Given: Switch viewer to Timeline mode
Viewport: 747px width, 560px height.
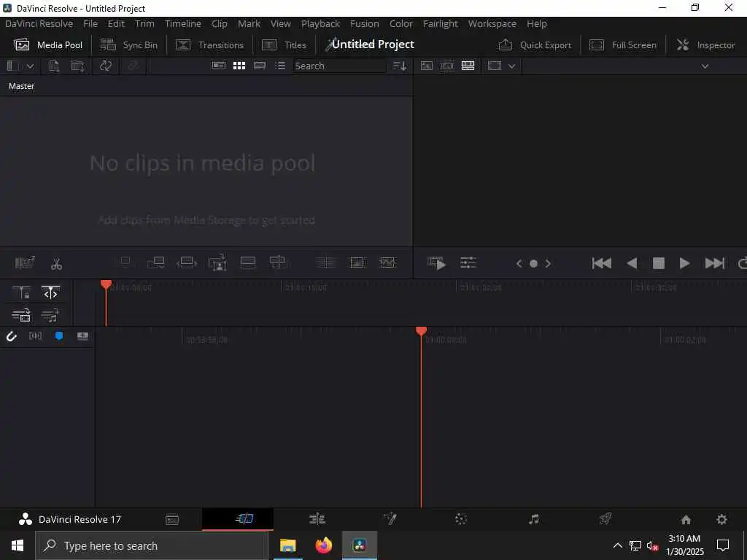Looking at the screenshot, I should 468,66.
